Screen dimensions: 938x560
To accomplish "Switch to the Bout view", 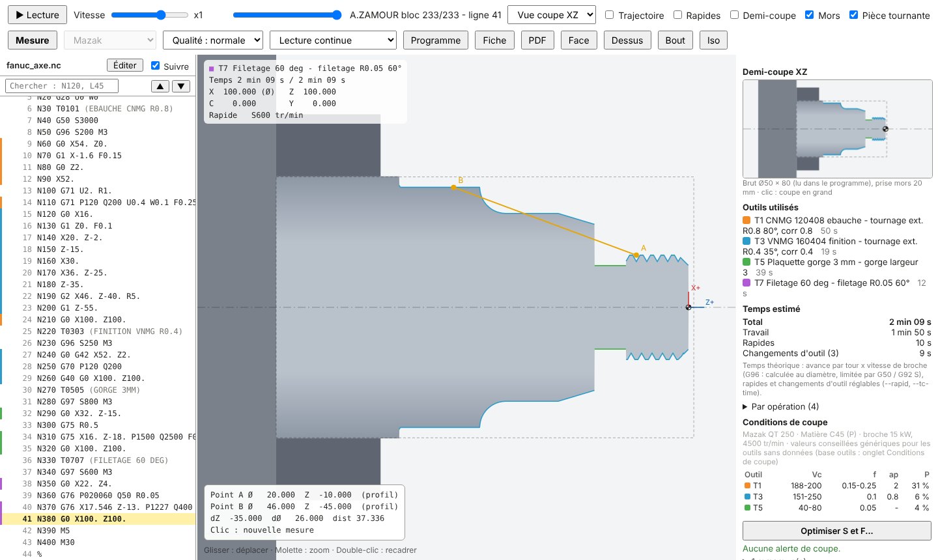I will [675, 40].
